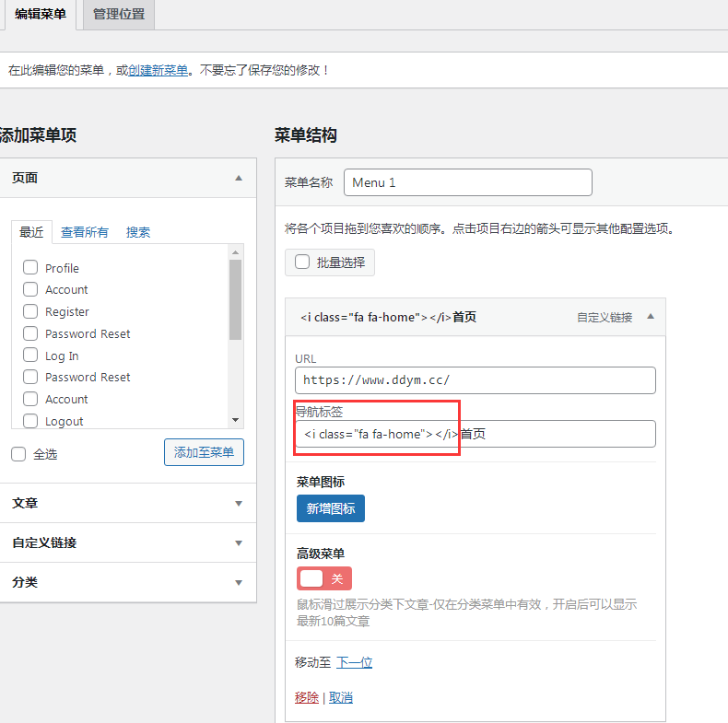This screenshot has height=723, width=728.
Task: Switch to the 管理位置 tab
Action: click(119, 15)
